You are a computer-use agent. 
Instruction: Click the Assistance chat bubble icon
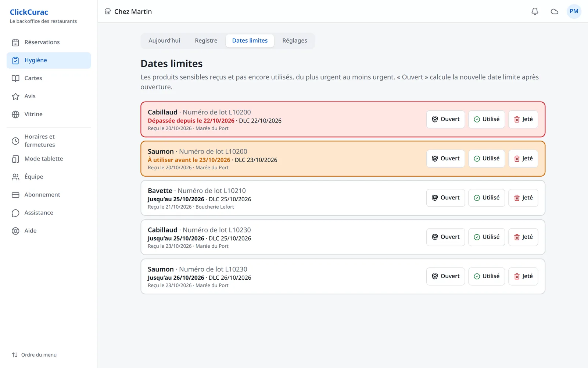[x=15, y=213]
